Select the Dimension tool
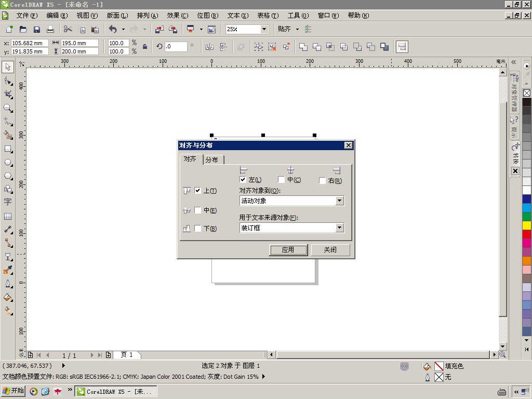Image resolution: width=532 pixels, height=399 pixels. click(8, 230)
